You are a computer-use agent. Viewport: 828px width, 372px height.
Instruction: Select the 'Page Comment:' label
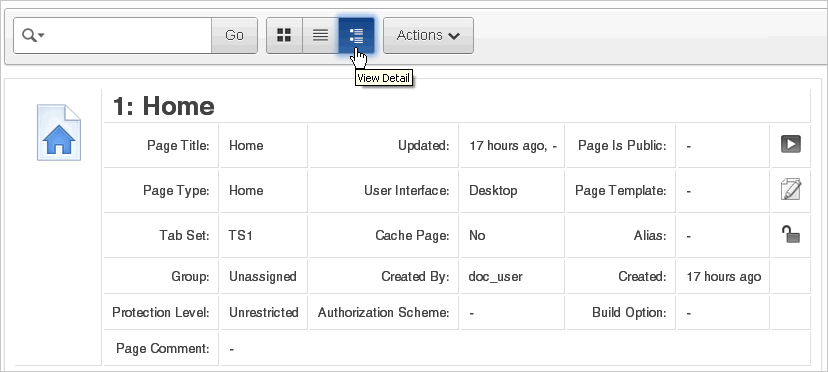(x=163, y=348)
